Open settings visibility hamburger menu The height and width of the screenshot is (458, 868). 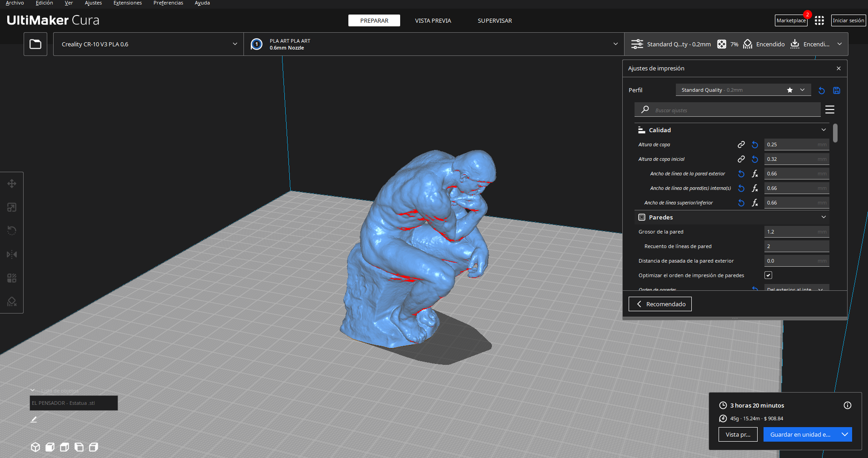(x=830, y=110)
